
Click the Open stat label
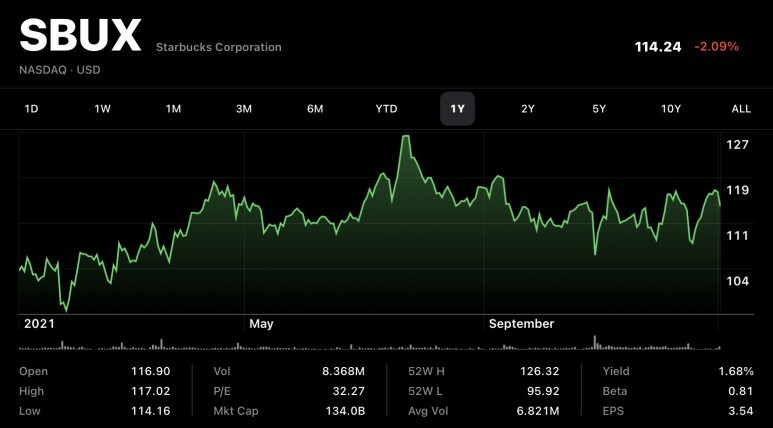34,371
